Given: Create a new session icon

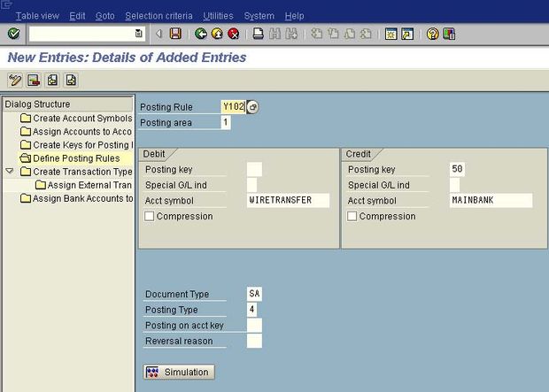Looking at the screenshot, I should 390,34.
